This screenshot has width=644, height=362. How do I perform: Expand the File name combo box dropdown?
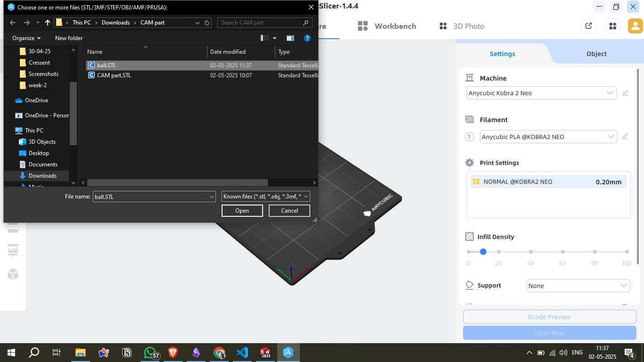pos(212,197)
